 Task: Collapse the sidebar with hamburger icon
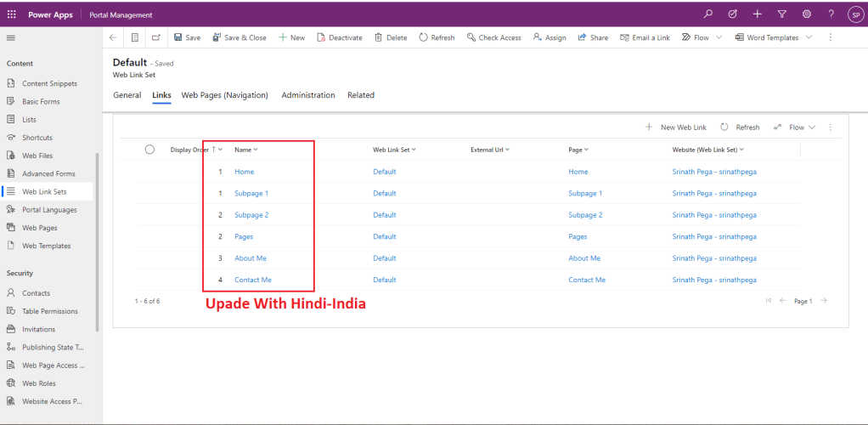(11, 37)
